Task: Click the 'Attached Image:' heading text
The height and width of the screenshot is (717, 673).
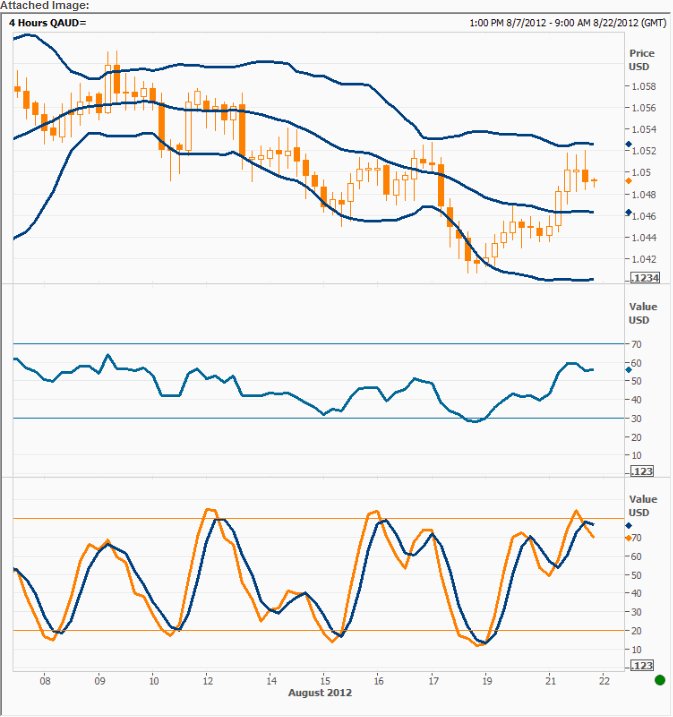Action: pyautogui.click(x=45, y=5)
